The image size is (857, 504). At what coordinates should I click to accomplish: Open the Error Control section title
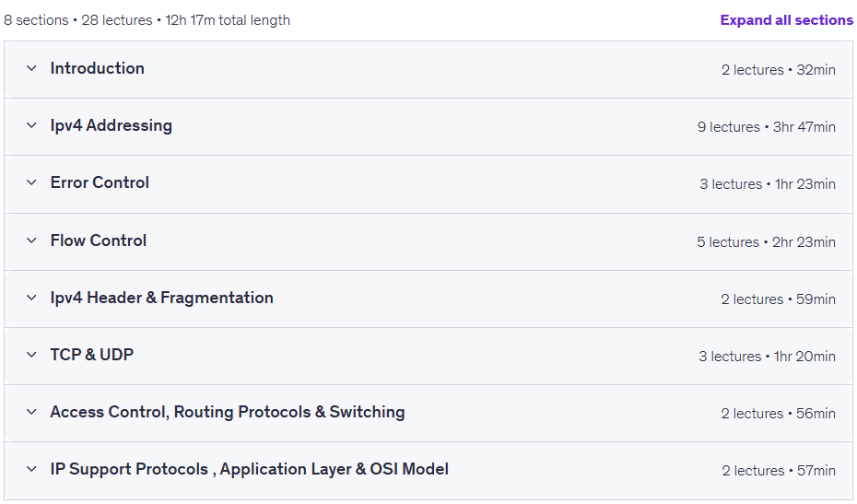pos(100,182)
